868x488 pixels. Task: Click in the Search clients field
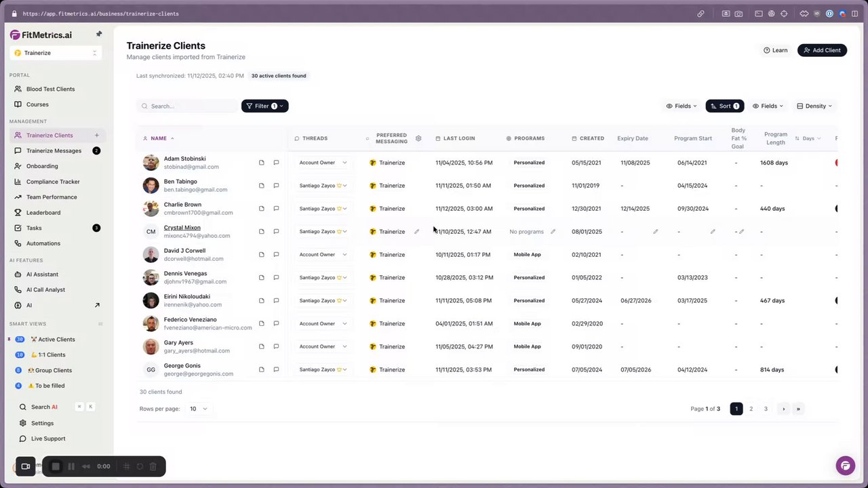click(x=187, y=106)
